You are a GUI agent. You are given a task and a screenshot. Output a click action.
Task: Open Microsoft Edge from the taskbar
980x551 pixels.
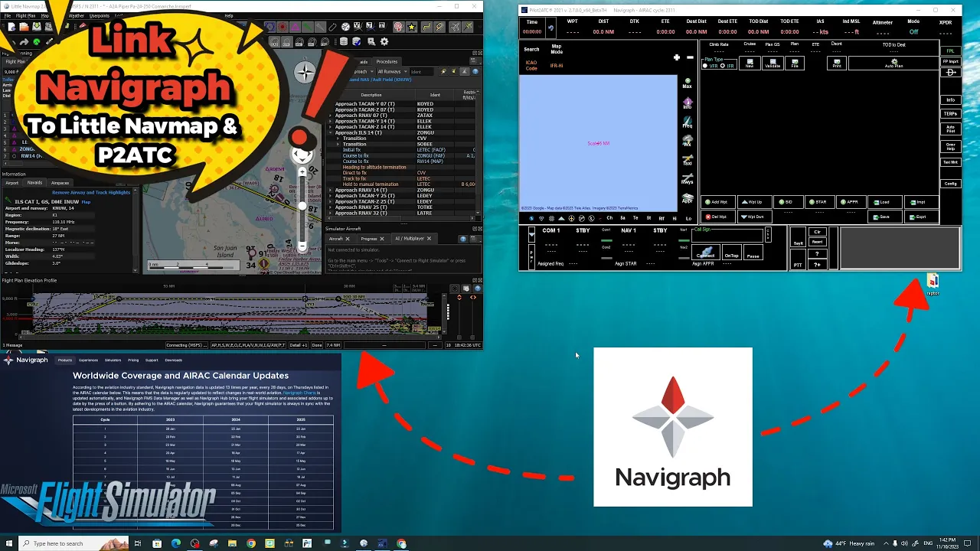click(x=176, y=543)
